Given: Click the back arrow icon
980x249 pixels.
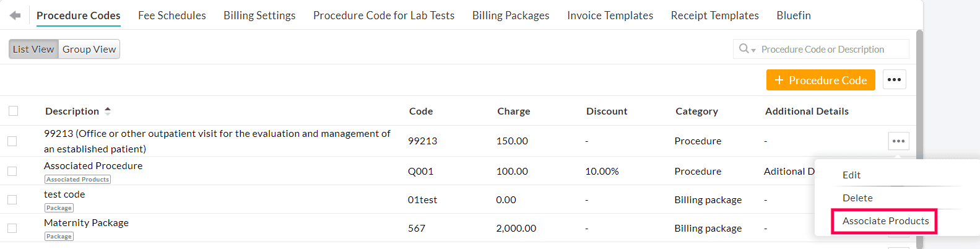Looking at the screenshot, I should [15, 15].
